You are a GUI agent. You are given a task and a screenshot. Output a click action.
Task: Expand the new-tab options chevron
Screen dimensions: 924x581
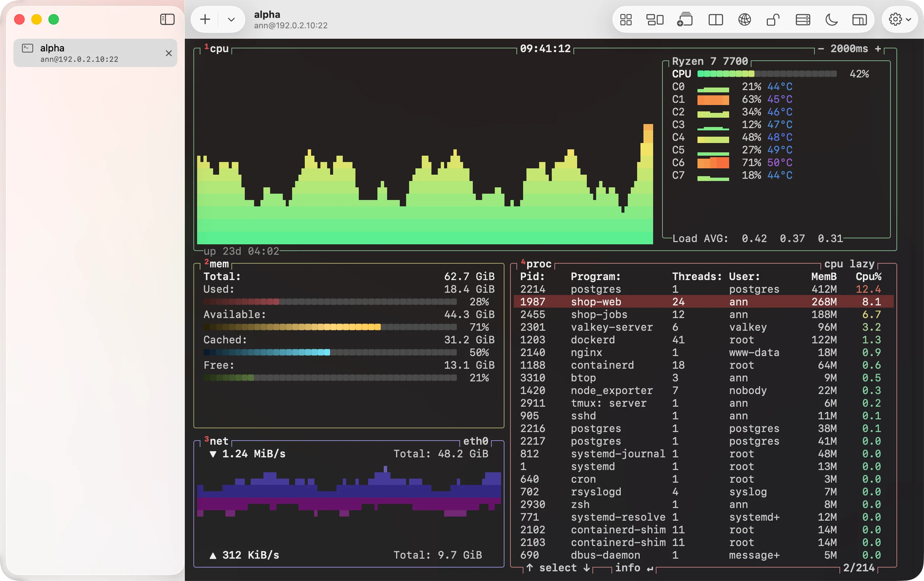[231, 19]
